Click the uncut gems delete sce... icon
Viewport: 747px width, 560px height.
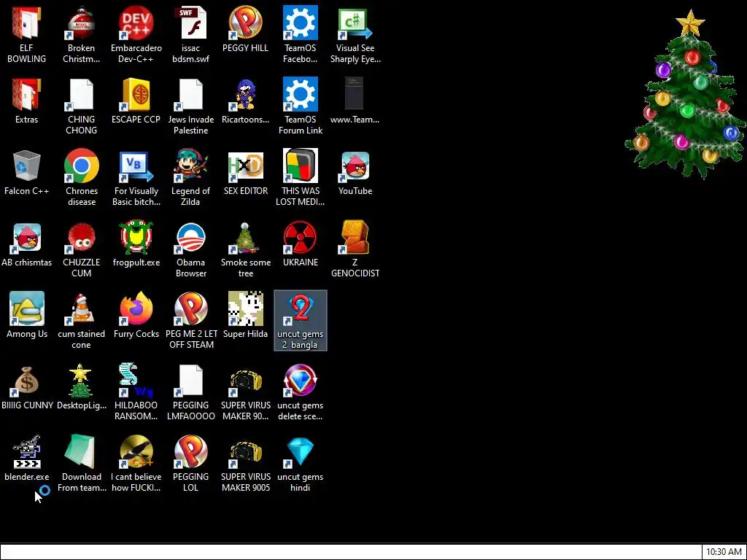(300, 381)
